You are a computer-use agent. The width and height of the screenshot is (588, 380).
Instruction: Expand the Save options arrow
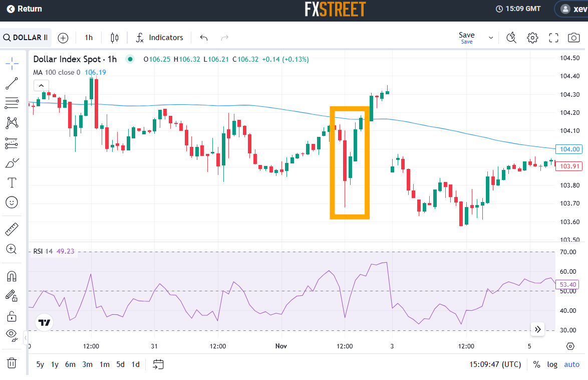coord(491,38)
